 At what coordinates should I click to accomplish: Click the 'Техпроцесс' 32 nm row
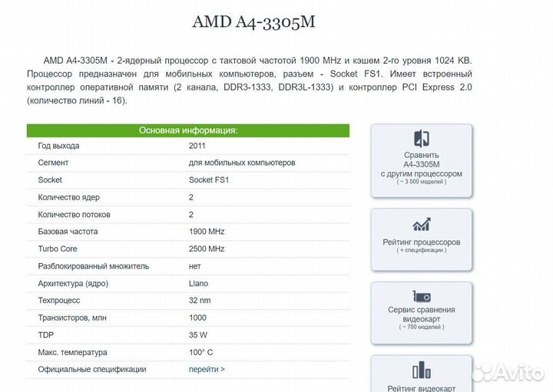[x=188, y=301]
